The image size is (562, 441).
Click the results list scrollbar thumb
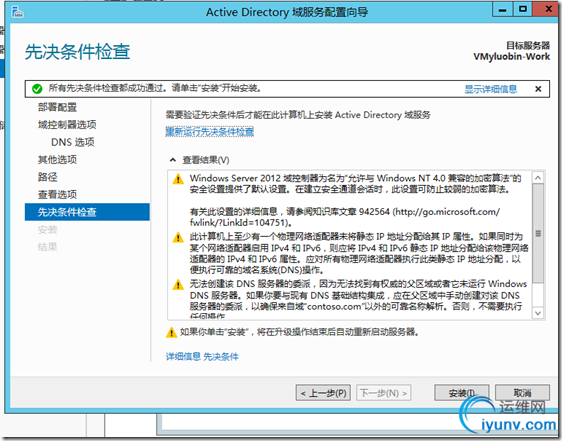538,233
